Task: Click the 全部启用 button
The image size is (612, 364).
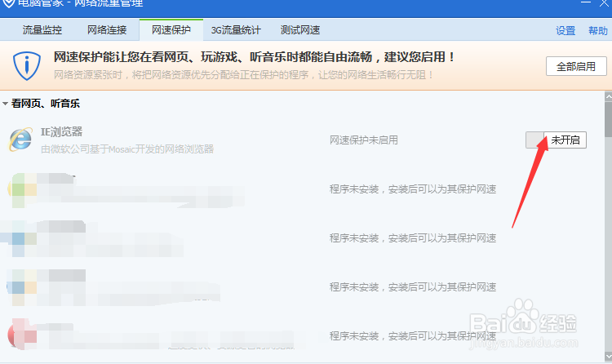Action: [x=576, y=66]
